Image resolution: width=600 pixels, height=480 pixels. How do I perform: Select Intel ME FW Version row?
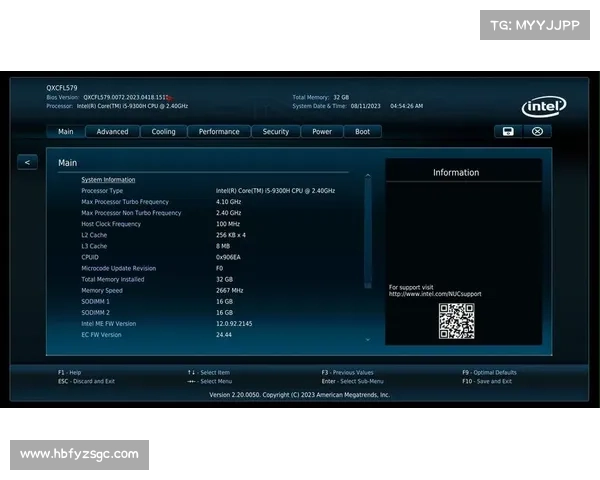(x=167, y=324)
